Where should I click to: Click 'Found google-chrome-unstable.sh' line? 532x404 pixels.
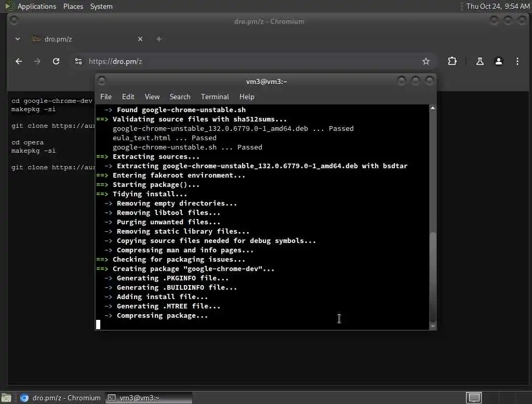click(181, 110)
